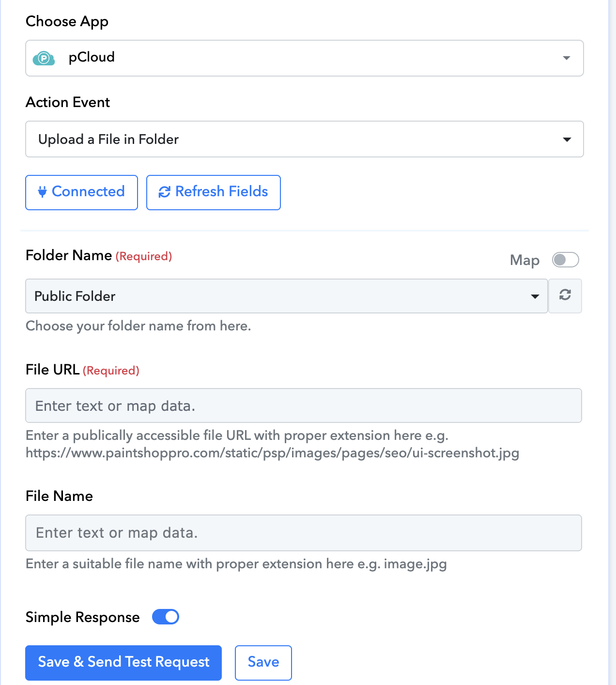Click the sync arrows icon in Refresh Fields
The width and height of the screenshot is (616, 685).
165,192
